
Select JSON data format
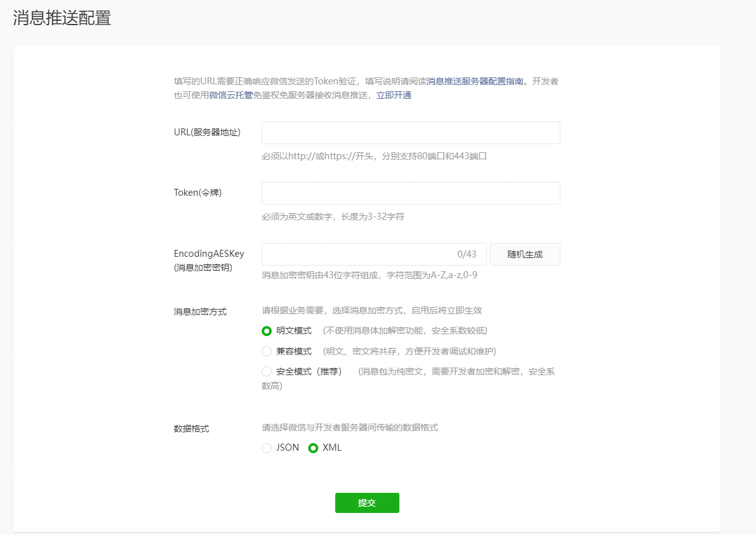[267, 448]
